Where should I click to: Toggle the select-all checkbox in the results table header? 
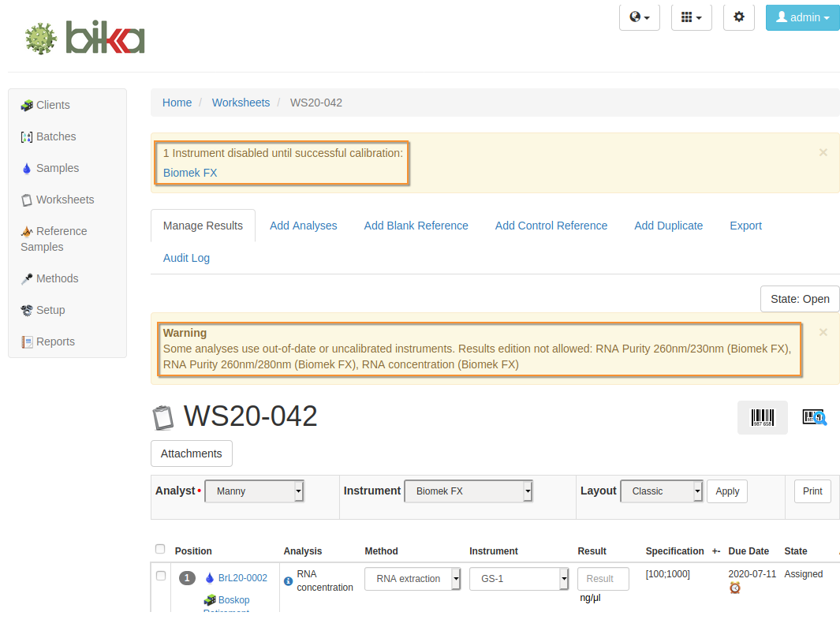click(x=160, y=549)
